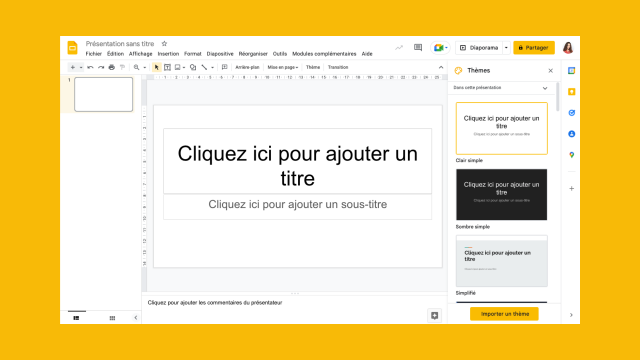Close the Thèmes panel
The image size is (640, 360).
coord(551,71)
